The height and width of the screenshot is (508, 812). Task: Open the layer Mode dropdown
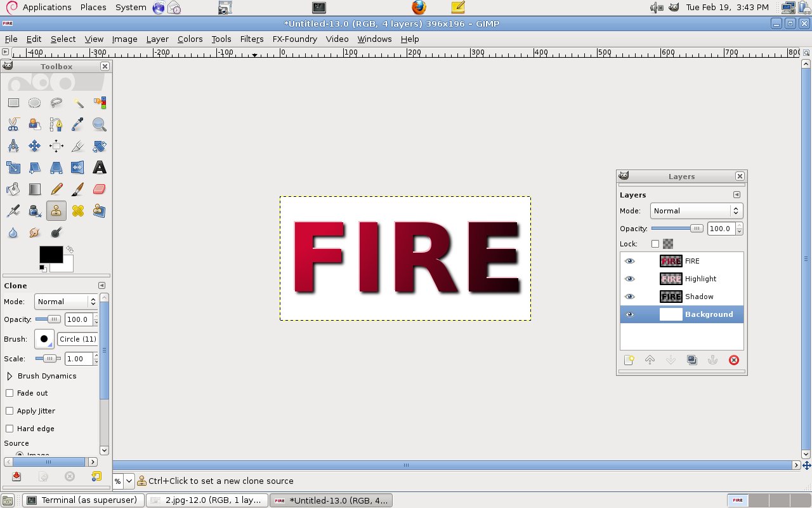click(x=696, y=210)
